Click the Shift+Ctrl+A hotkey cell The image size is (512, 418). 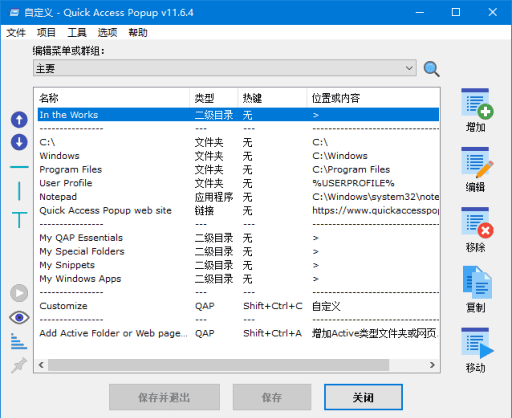pyautogui.click(x=272, y=333)
